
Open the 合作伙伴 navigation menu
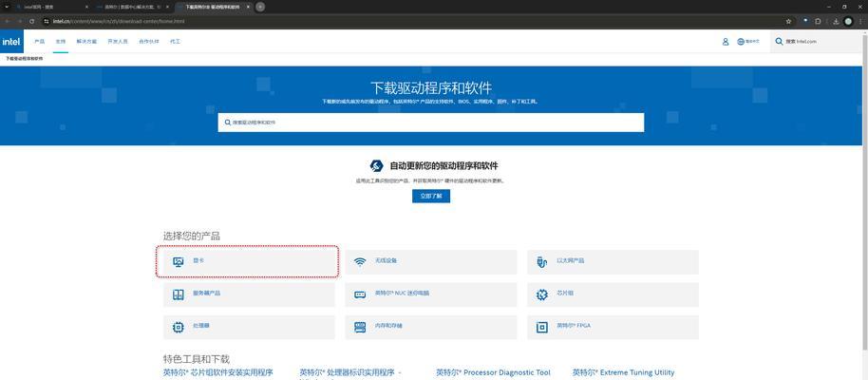pos(149,42)
